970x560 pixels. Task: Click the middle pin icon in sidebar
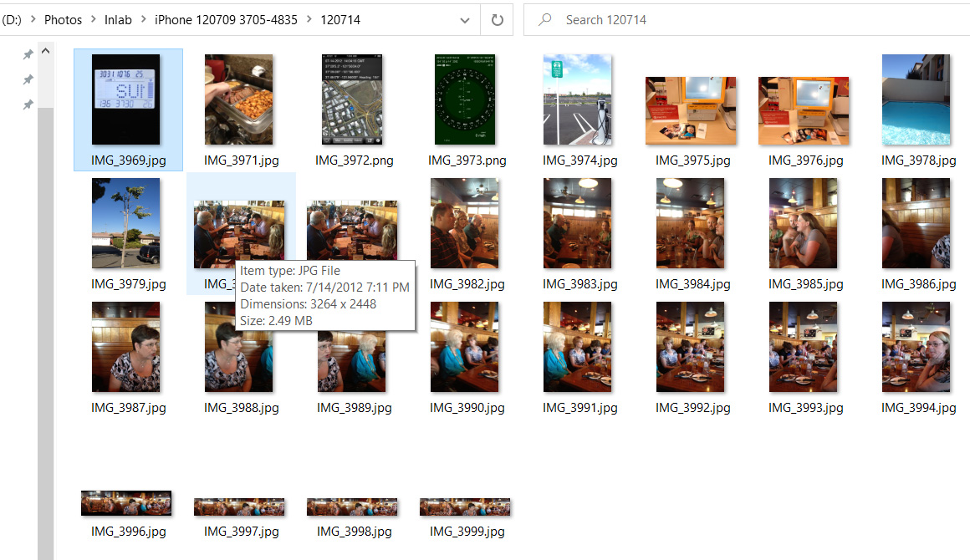pyautogui.click(x=28, y=79)
